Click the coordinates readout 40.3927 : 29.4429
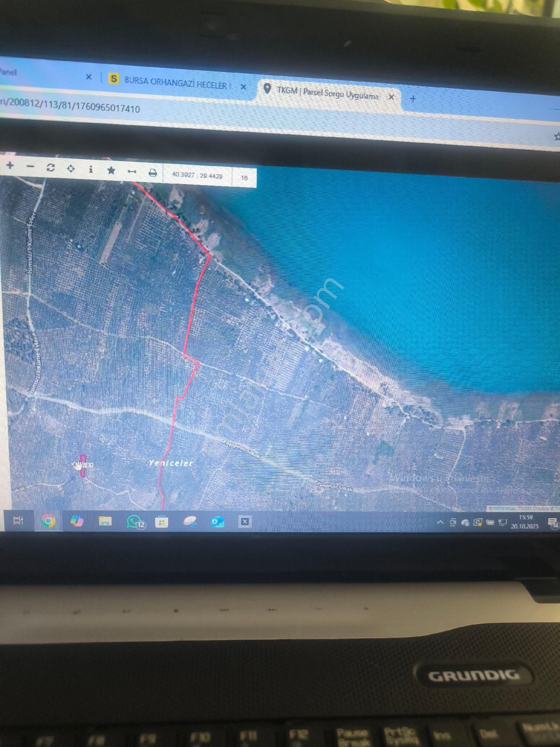The width and height of the screenshot is (560, 747). [x=197, y=175]
